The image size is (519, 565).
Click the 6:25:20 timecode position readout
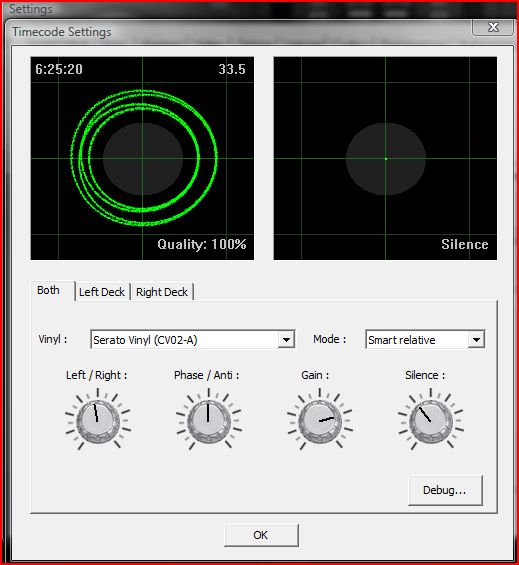pyautogui.click(x=59, y=69)
